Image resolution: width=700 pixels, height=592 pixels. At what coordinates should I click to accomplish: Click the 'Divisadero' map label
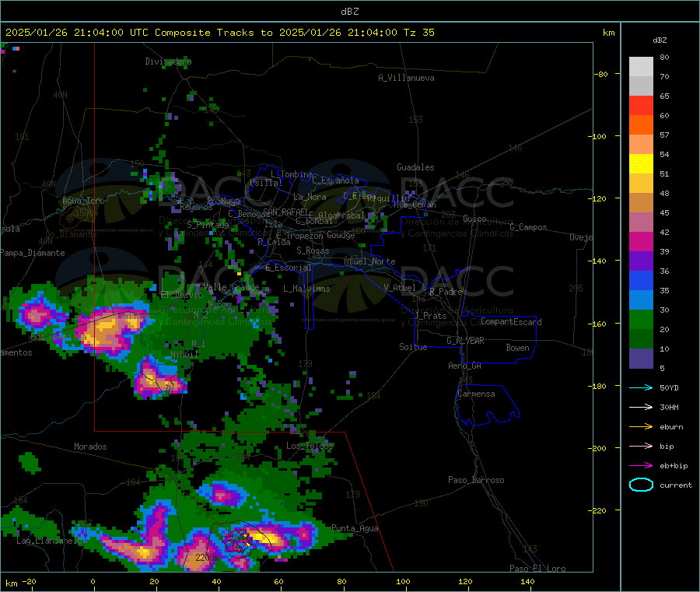168,61
